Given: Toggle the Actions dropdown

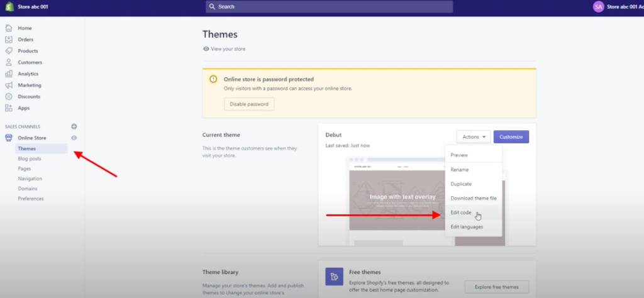Looking at the screenshot, I should (473, 136).
